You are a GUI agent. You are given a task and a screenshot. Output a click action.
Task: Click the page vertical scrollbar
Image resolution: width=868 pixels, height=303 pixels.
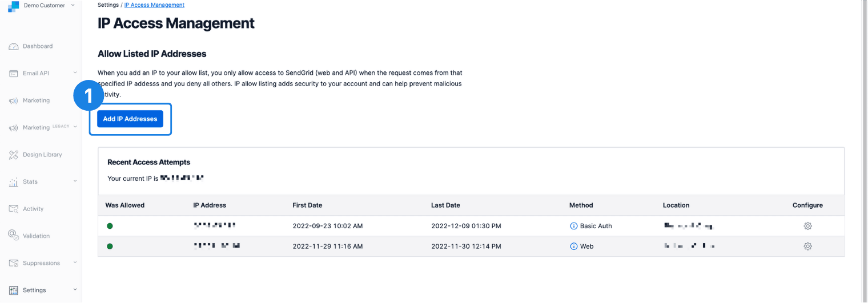click(x=865, y=151)
